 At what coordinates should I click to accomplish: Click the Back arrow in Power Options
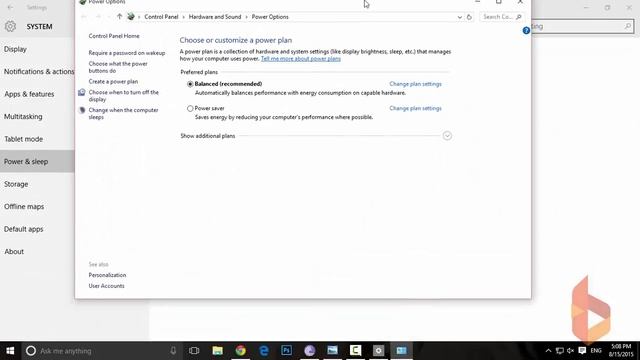click(x=84, y=17)
